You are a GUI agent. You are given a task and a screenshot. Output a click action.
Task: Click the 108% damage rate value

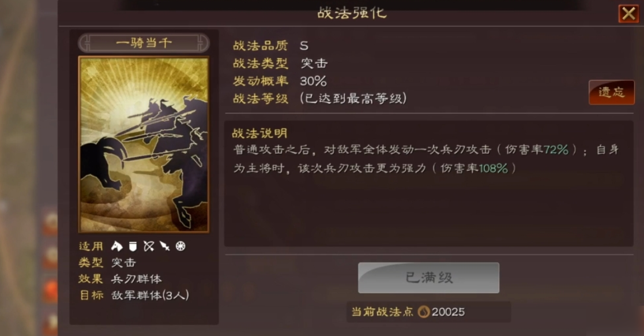click(494, 168)
